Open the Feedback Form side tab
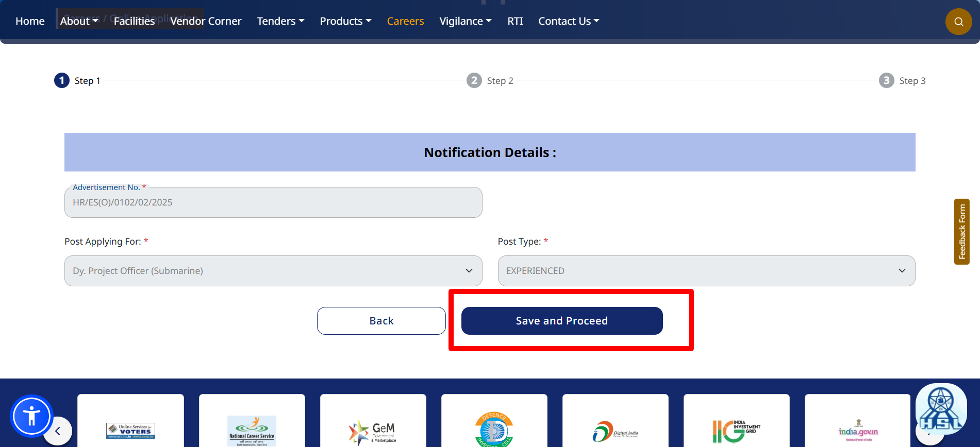Image resolution: width=980 pixels, height=447 pixels. click(962, 232)
